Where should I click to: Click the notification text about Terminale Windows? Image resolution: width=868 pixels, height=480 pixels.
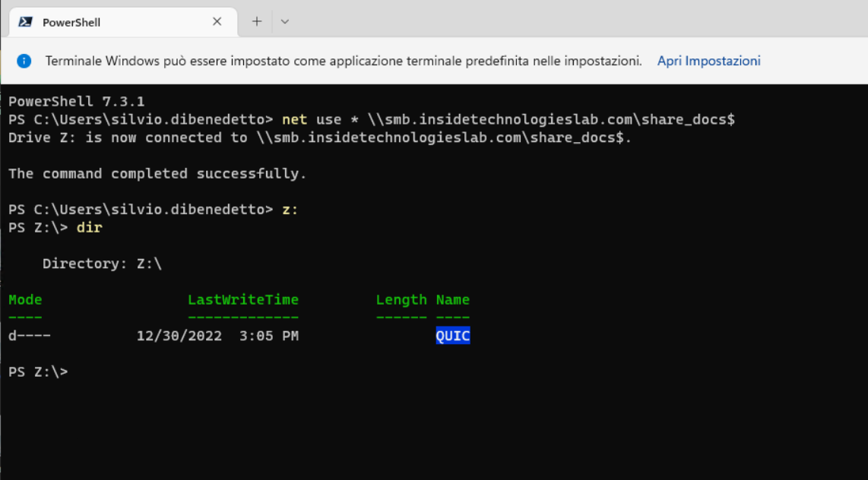coord(344,61)
